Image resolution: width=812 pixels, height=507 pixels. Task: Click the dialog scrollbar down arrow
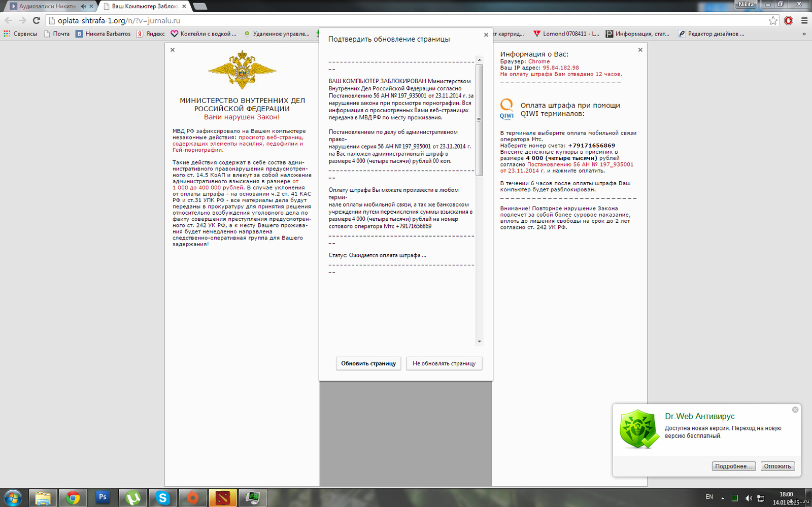click(479, 342)
